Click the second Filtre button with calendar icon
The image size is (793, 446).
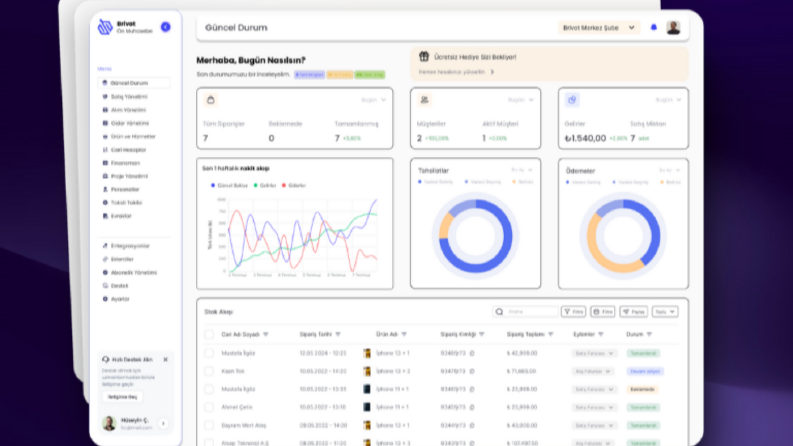pos(602,312)
